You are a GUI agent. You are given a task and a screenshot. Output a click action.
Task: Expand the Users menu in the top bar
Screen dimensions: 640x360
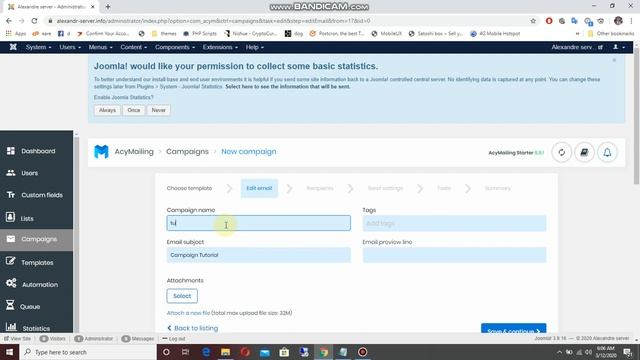pyautogui.click(x=70, y=47)
